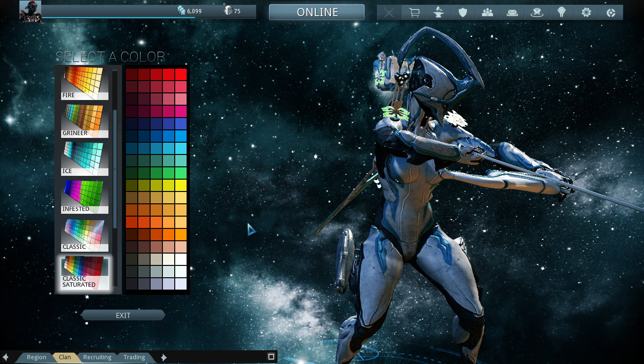Pick the CLASSIC SATURATED color palette
The height and width of the screenshot is (364, 644).
(x=85, y=273)
